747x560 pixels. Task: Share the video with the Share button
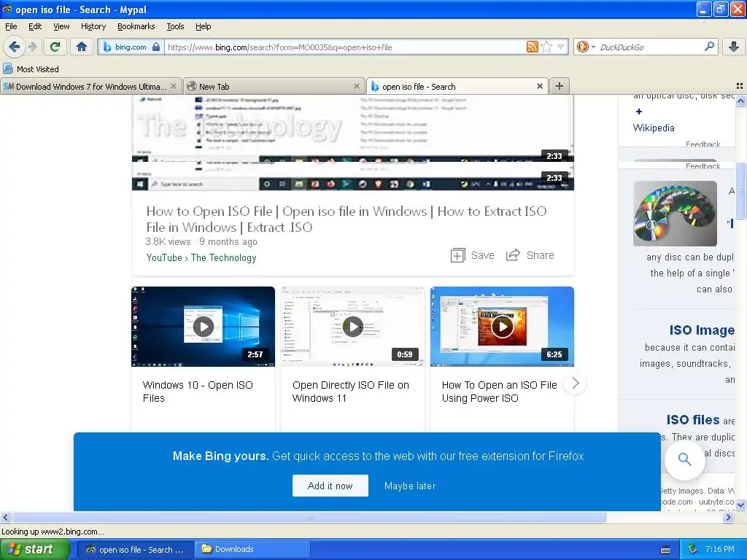530,255
